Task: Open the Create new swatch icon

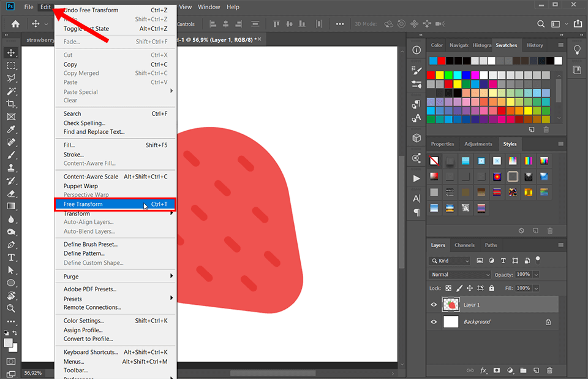Action: pos(532,129)
